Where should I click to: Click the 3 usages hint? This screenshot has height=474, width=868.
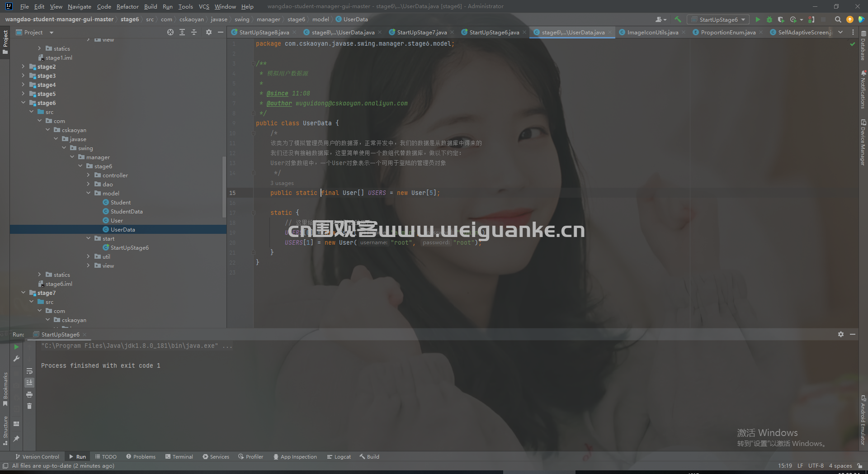(x=282, y=183)
